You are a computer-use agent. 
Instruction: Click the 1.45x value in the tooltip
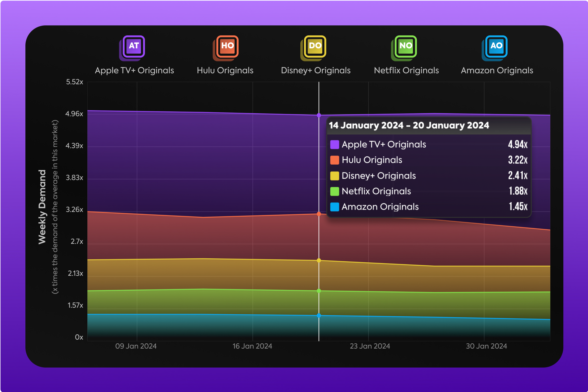[518, 207]
